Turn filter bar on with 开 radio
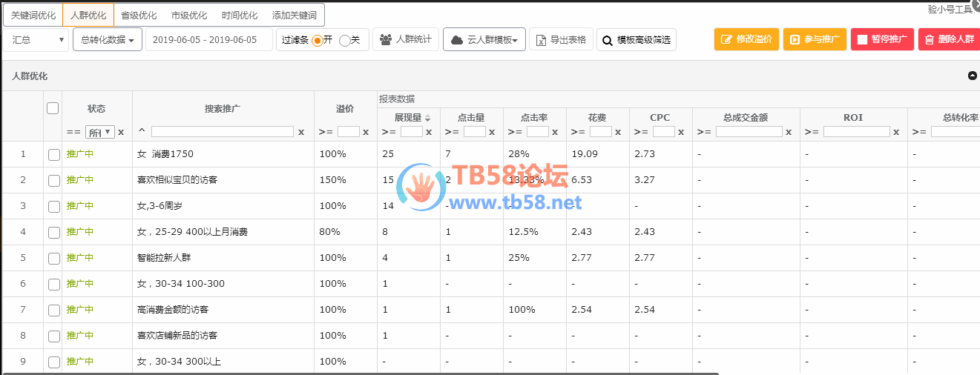980x375 pixels. point(317,40)
